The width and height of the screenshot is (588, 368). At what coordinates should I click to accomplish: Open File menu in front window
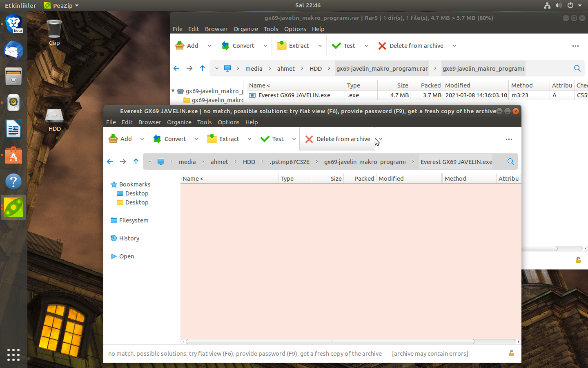coord(111,122)
